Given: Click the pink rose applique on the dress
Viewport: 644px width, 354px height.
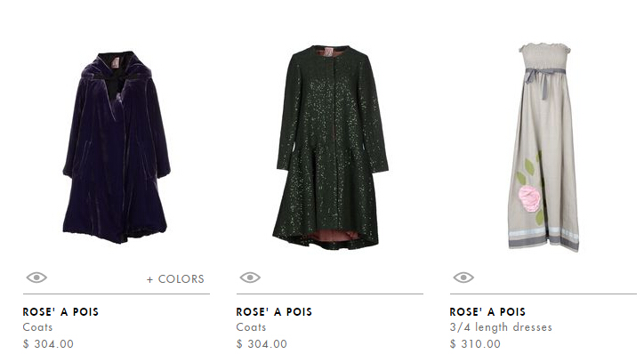Looking at the screenshot, I should click(x=529, y=198).
